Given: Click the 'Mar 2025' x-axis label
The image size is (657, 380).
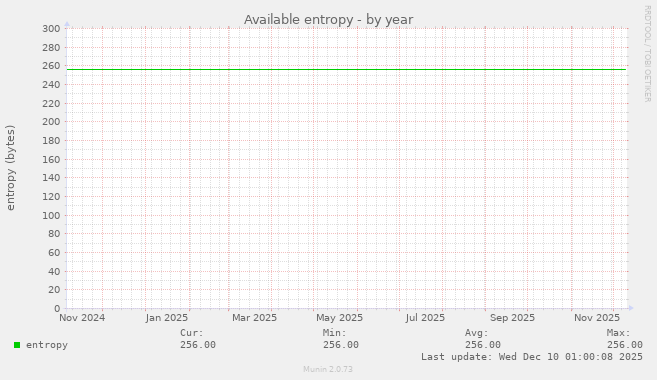Looking at the screenshot, I should pos(254,318).
